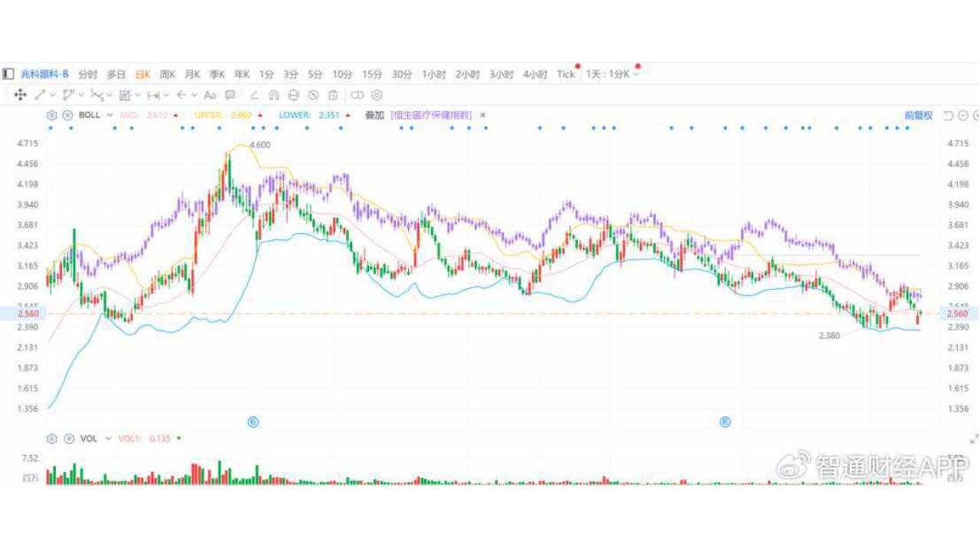
Task: Toggle the left sidebar panel icon
Action: (x=8, y=74)
